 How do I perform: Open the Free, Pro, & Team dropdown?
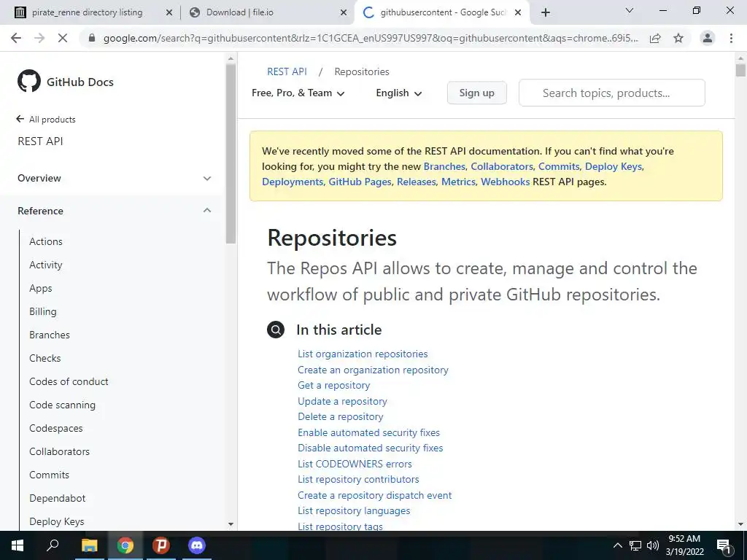click(298, 93)
